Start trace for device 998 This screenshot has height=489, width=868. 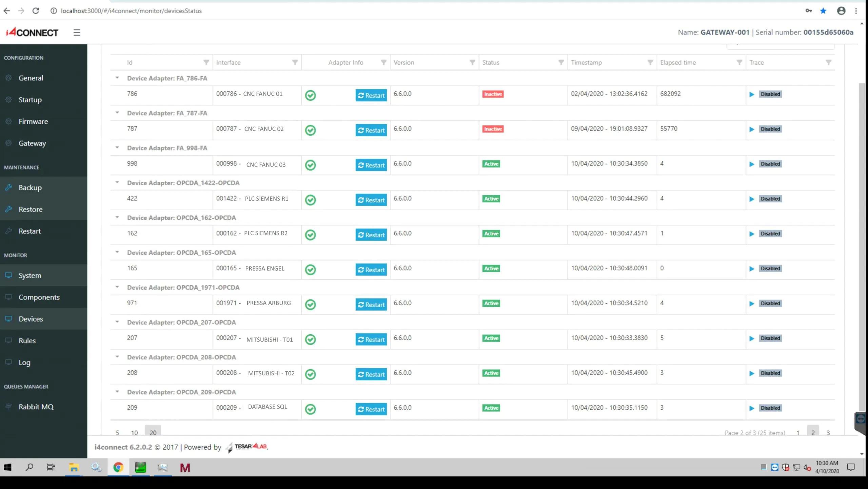pos(751,164)
